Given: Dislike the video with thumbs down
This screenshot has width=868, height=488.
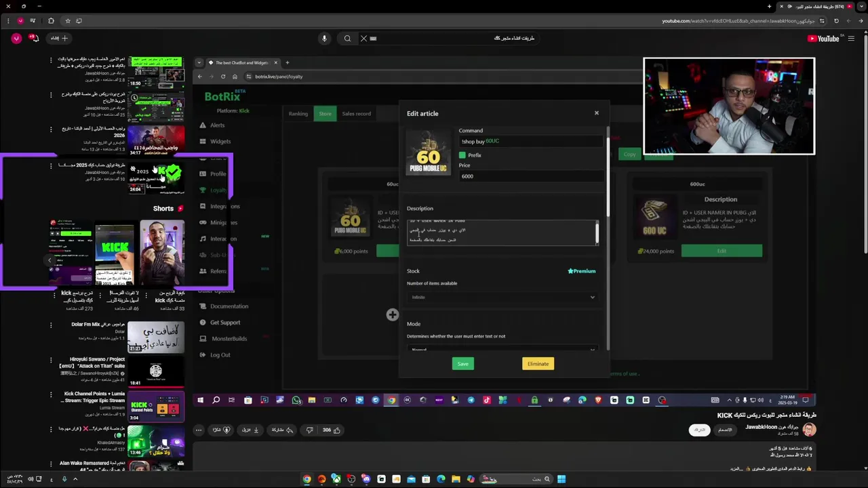Looking at the screenshot, I should [x=310, y=430].
